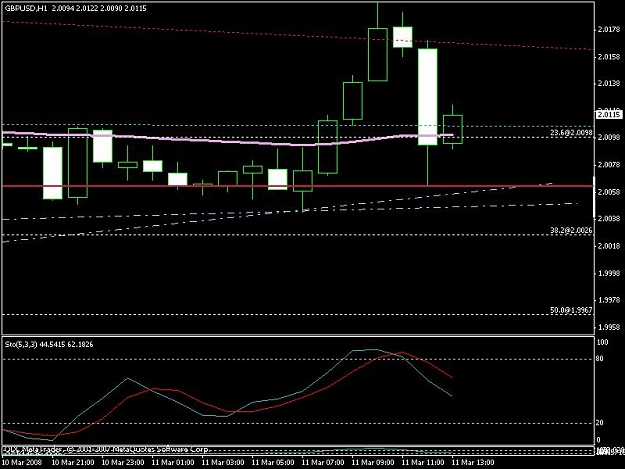Select the current price label 2.0115
This screenshot has height=469, width=625.
coord(609,115)
